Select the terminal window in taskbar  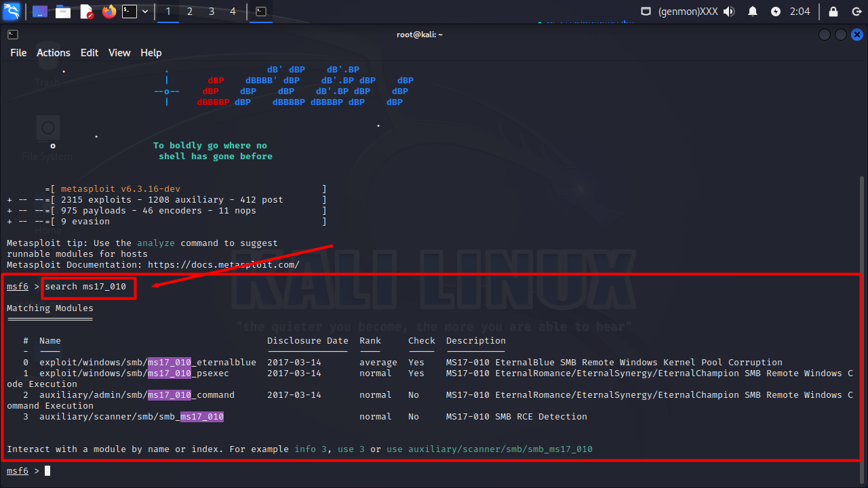(x=260, y=12)
